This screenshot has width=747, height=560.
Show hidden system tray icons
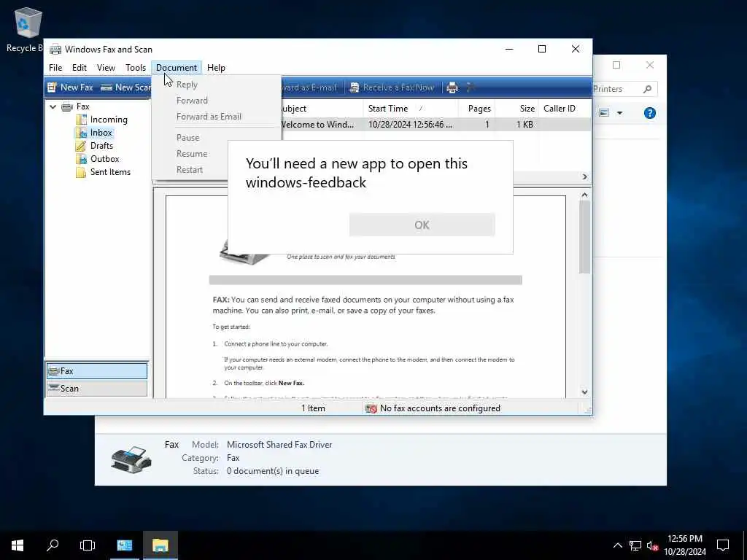click(x=617, y=545)
